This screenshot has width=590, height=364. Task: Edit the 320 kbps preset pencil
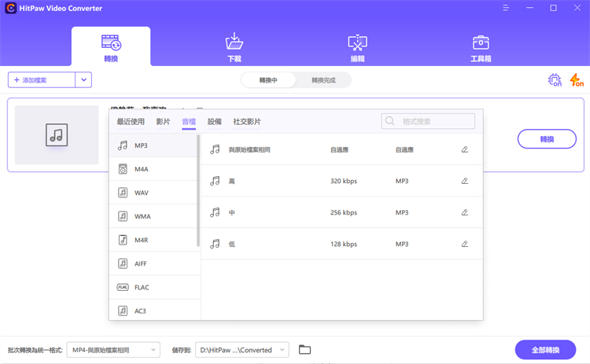coord(465,181)
